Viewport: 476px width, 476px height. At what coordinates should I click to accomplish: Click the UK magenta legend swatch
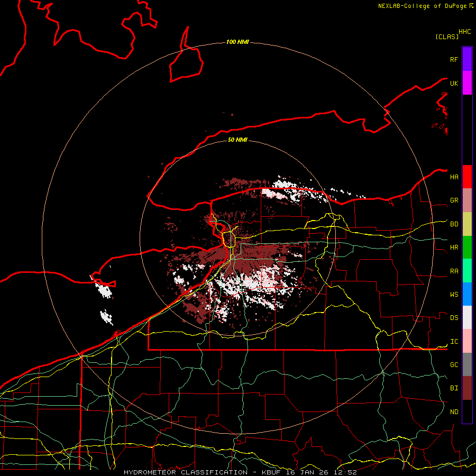(467, 83)
